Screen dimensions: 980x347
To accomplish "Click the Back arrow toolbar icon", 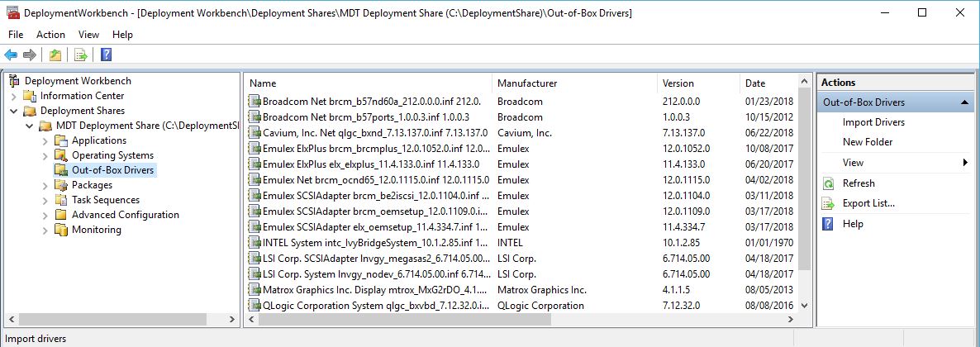I will (11, 55).
